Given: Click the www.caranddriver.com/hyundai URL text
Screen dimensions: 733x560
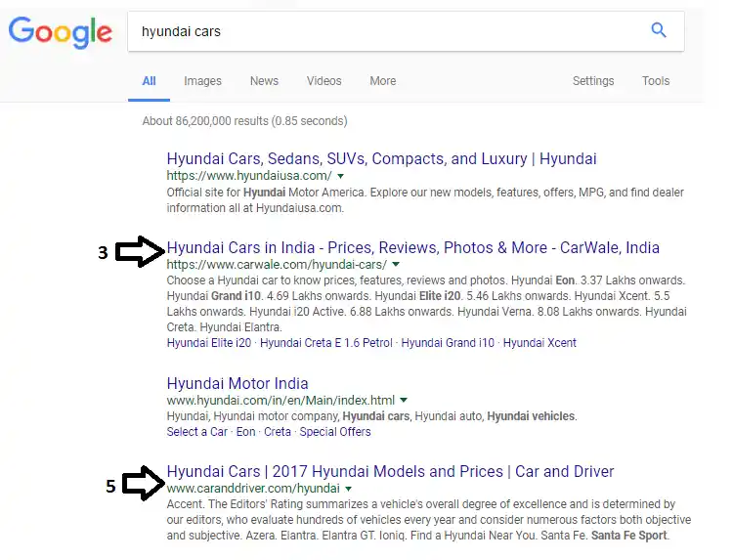Looking at the screenshot, I should (253, 489).
